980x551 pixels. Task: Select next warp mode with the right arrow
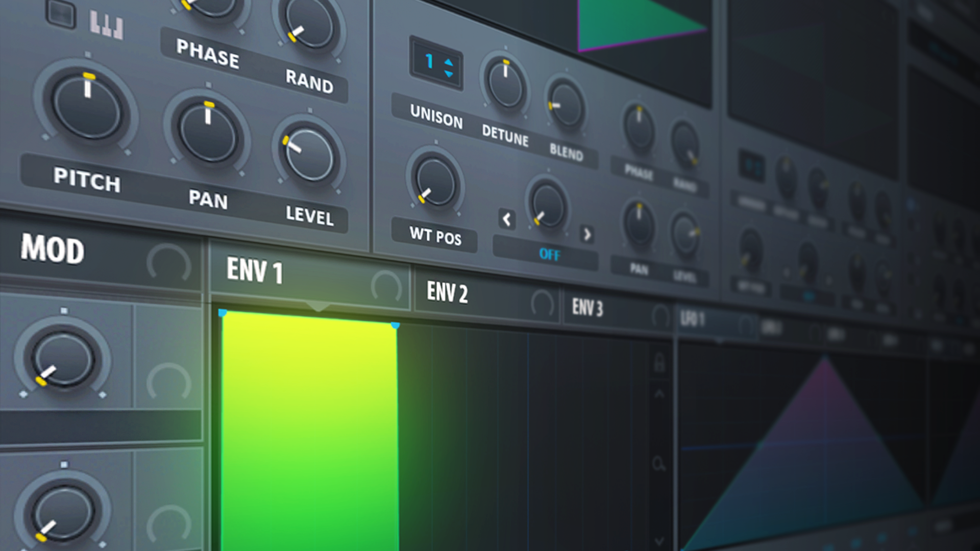(x=587, y=234)
